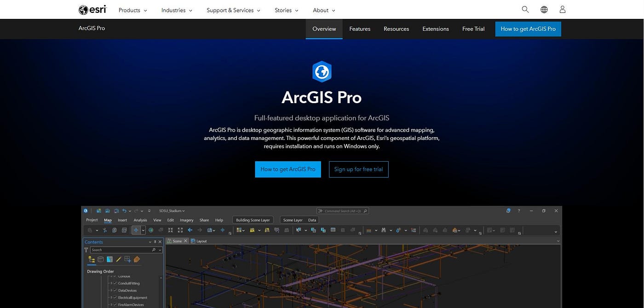Click the Locate binoculars icon

[x=384, y=230]
